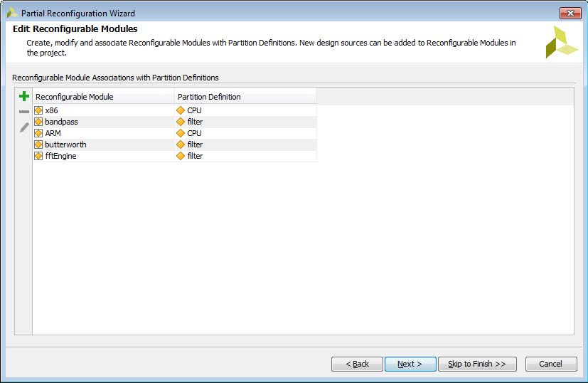
Task: Proceed with the Next button
Action: coord(410,364)
